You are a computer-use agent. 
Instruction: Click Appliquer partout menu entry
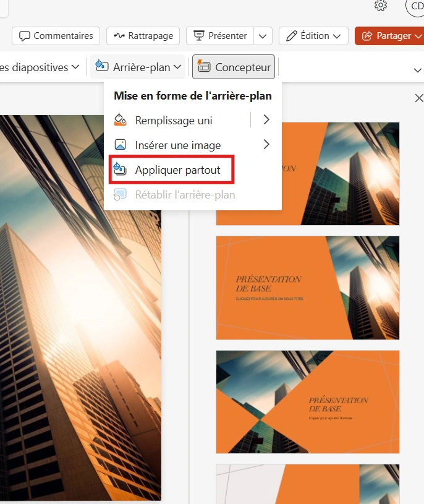point(177,170)
